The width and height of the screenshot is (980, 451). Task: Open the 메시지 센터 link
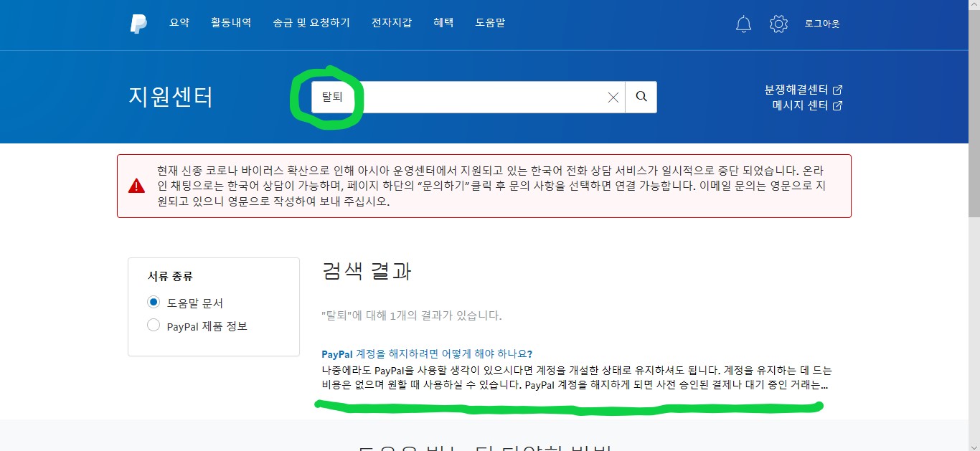[800, 105]
